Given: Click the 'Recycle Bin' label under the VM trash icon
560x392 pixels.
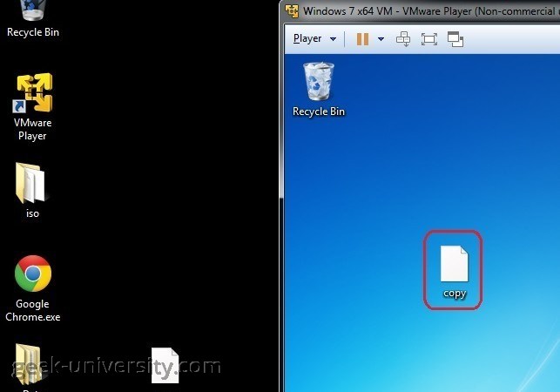Looking at the screenshot, I should (x=319, y=112).
